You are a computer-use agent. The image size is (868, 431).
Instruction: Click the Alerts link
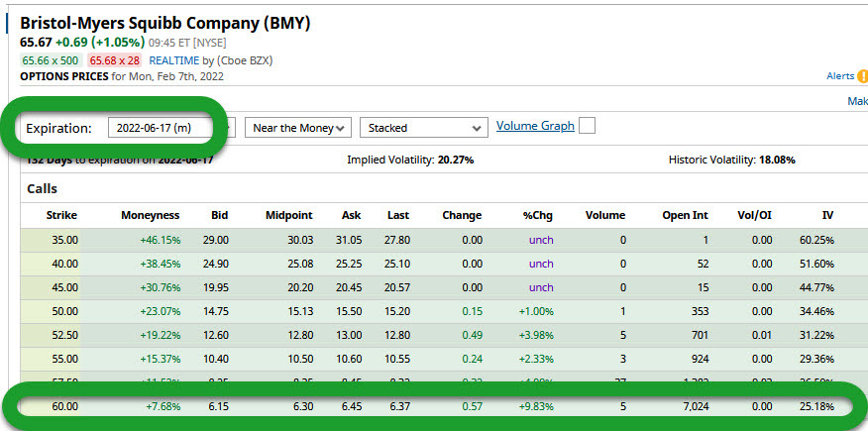point(840,76)
